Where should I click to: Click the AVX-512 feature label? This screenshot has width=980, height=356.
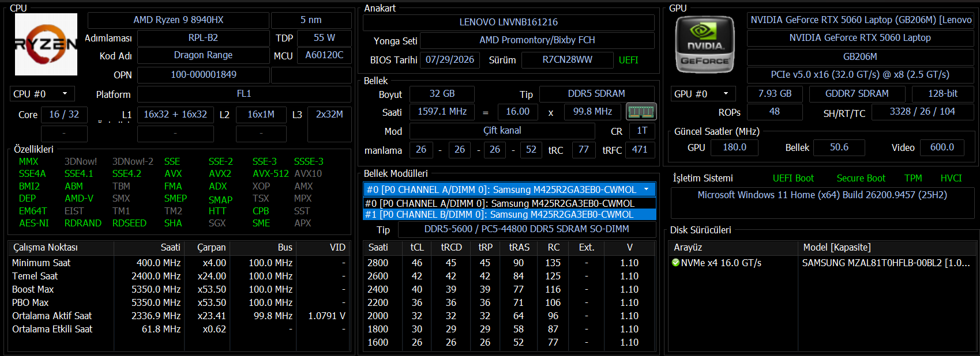point(271,173)
